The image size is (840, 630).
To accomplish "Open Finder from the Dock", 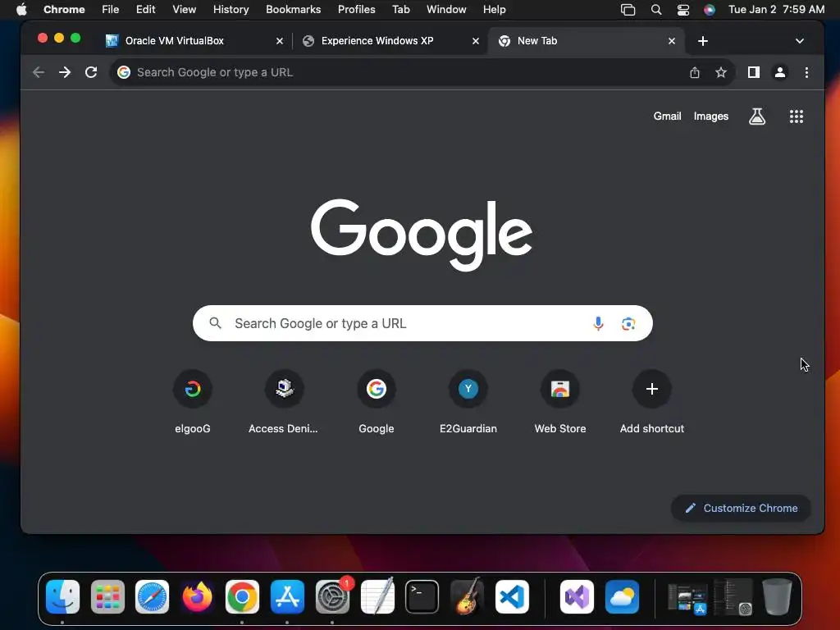I will (62, 596).
